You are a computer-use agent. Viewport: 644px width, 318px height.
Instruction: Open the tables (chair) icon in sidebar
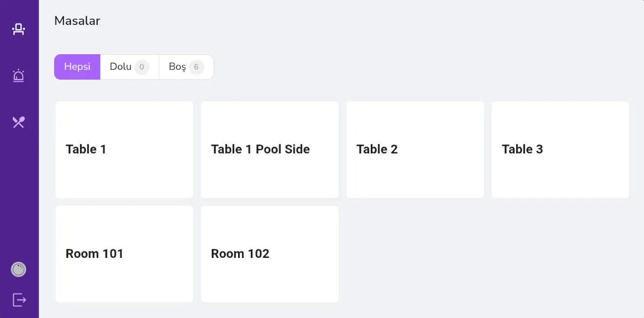click(19, 29)
